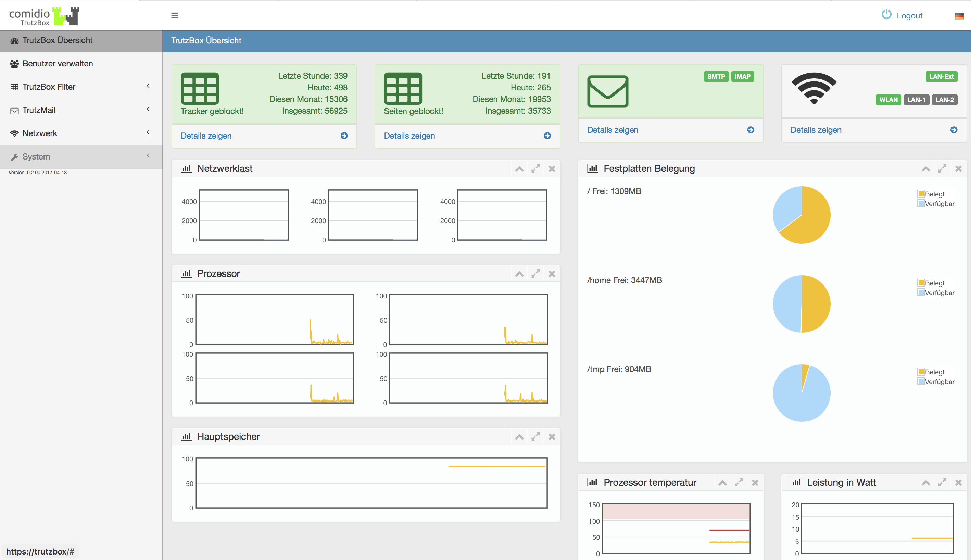Collapse the Netzwerklast panel

(x=519, y=169)
